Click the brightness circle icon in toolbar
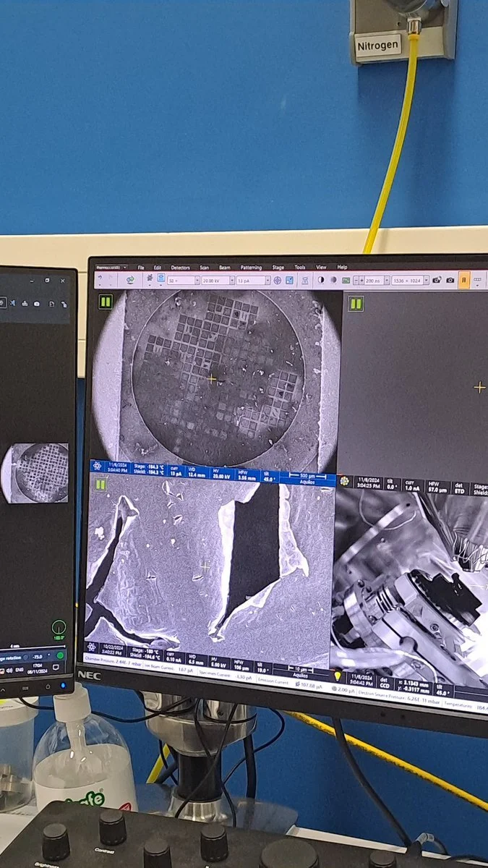Screen dimensions: 488x868 click(333, 280)
